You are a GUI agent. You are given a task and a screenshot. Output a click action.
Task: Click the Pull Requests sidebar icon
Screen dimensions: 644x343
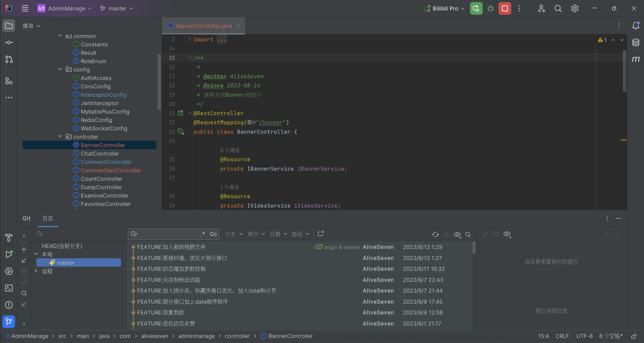click(9, 60)
